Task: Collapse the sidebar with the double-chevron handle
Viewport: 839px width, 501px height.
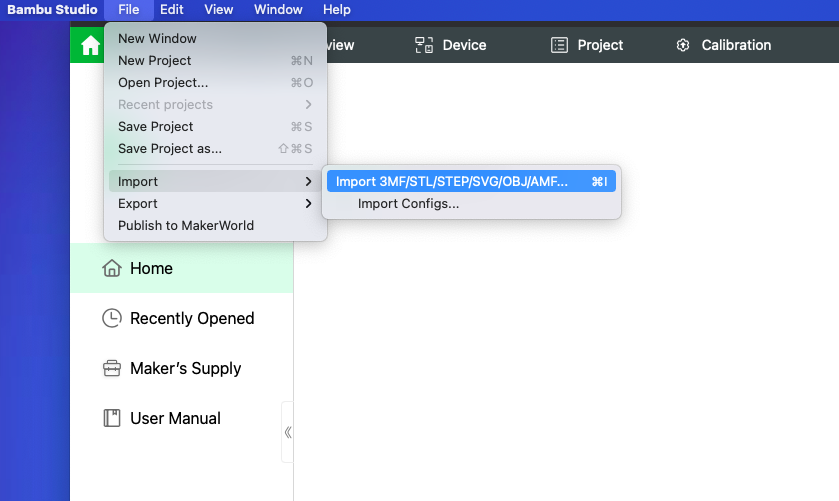Action: click(x=288, y=432)
